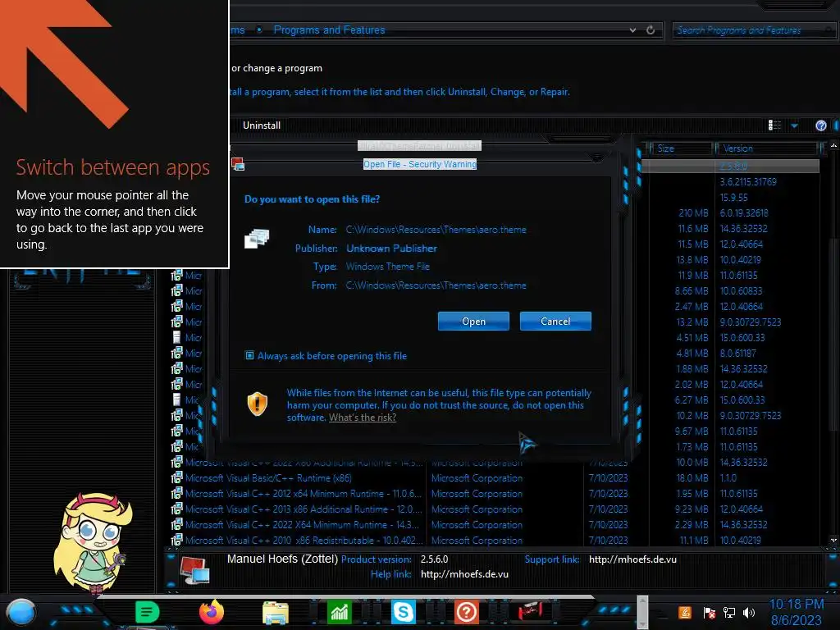Click the flag notification tray icon
Viewport: 840px width, 630px height.
709,612
